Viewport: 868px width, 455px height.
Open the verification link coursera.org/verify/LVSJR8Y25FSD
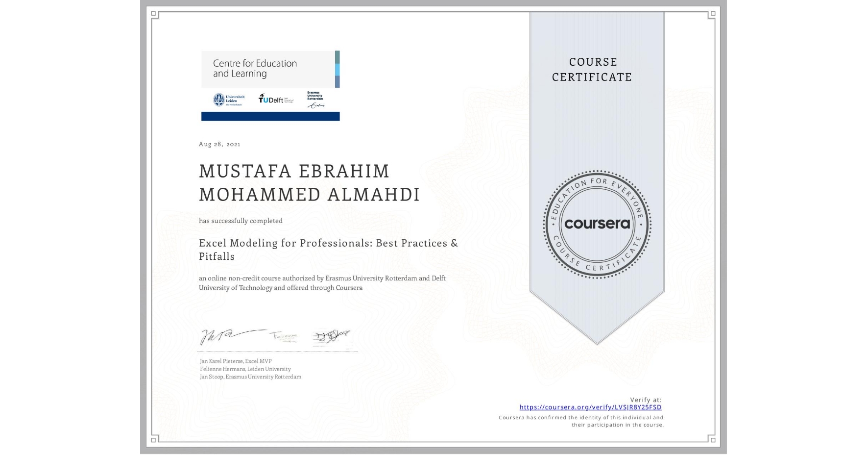click(x=591, y=407)
